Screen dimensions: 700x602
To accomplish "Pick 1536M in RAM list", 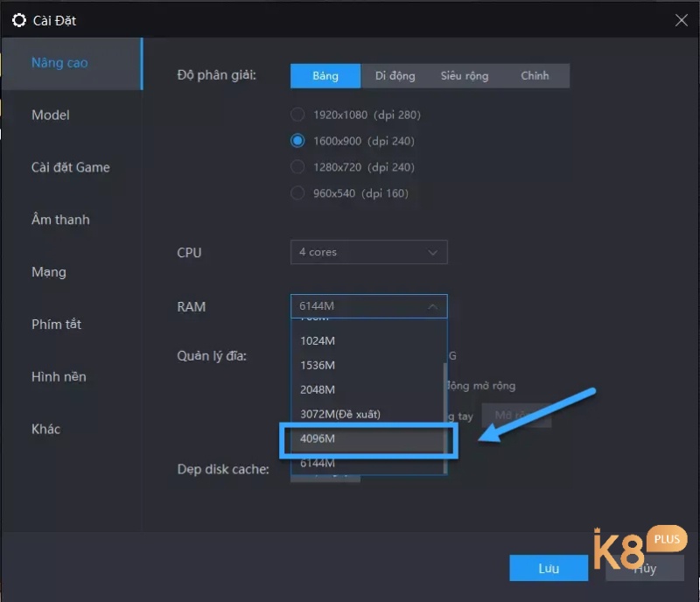I will pyautogui.click(x=367, y=365).
